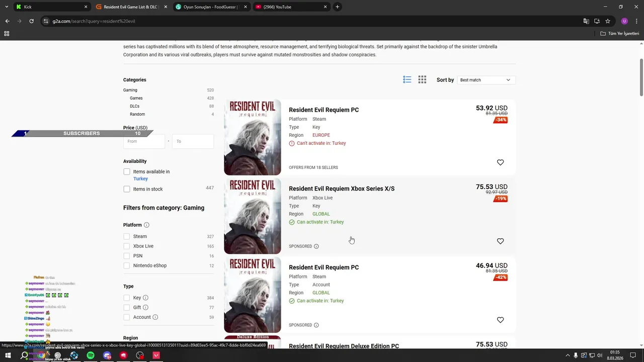
Task: Open Valorant from the taskbar
Action: 156,355
